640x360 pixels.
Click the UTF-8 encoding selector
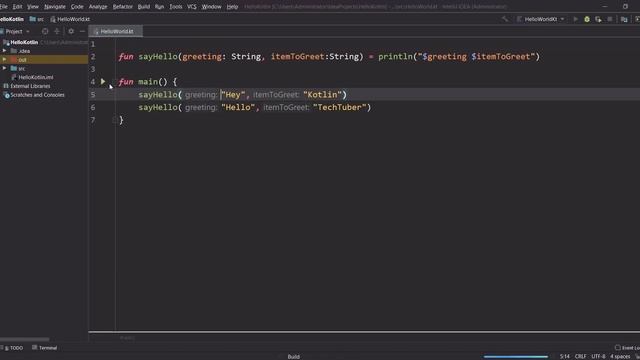pyautogui.click(x=598, y=357)
